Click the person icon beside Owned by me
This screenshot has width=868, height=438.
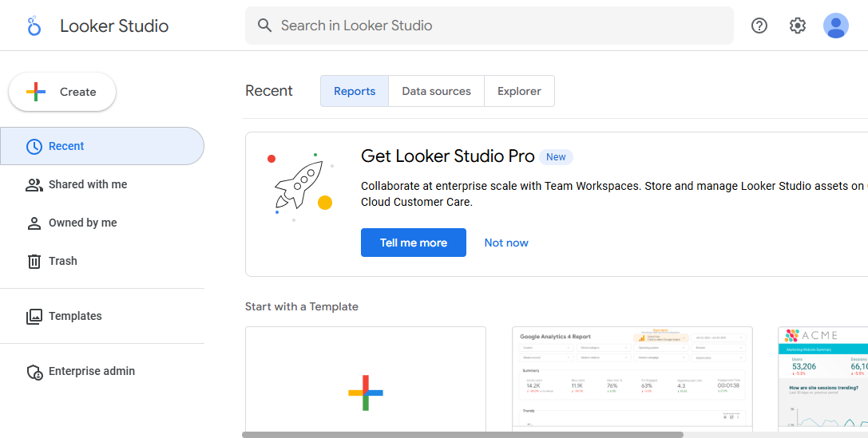coord(34,223)
